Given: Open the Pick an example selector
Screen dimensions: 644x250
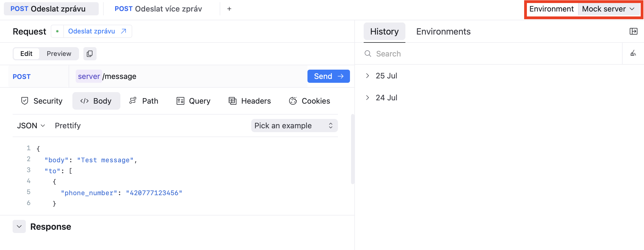Looking at the screenshot, I should click(294, 126).
